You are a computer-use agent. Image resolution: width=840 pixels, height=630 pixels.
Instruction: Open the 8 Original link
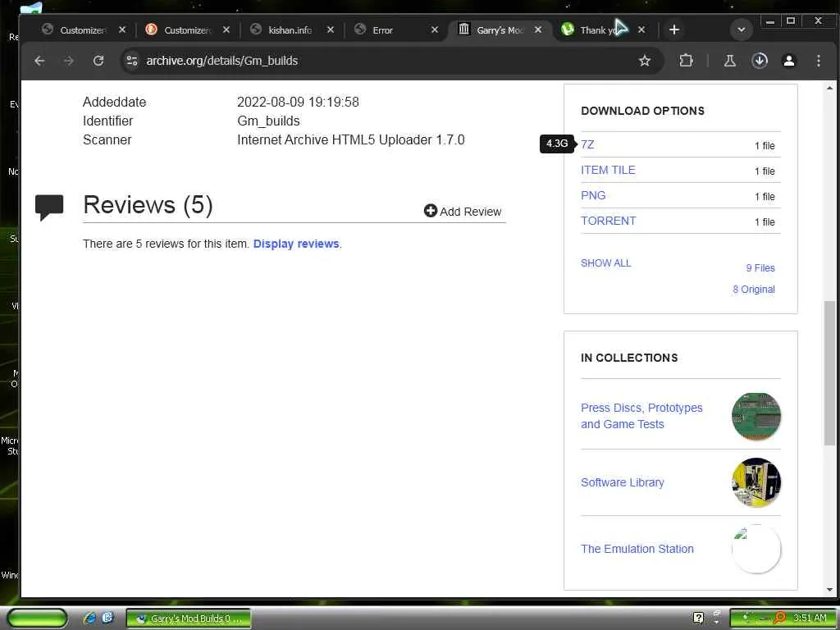(754, 290)
